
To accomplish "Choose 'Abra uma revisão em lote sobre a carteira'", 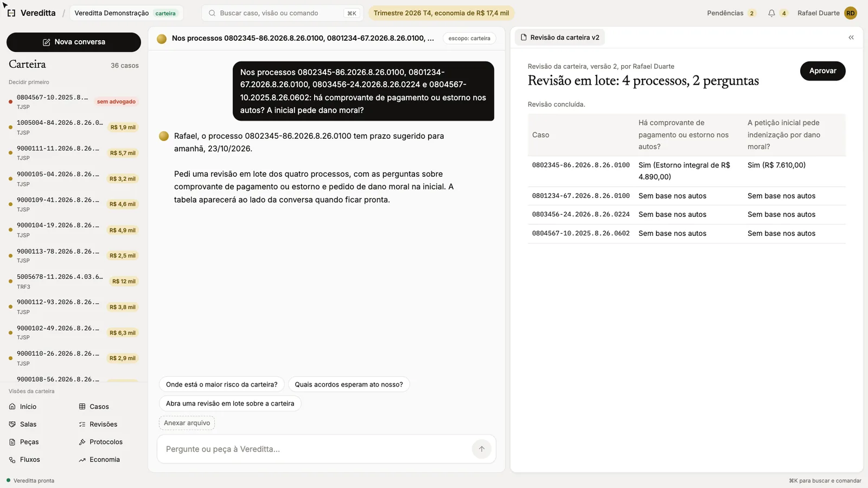I will tap(230, 403).
